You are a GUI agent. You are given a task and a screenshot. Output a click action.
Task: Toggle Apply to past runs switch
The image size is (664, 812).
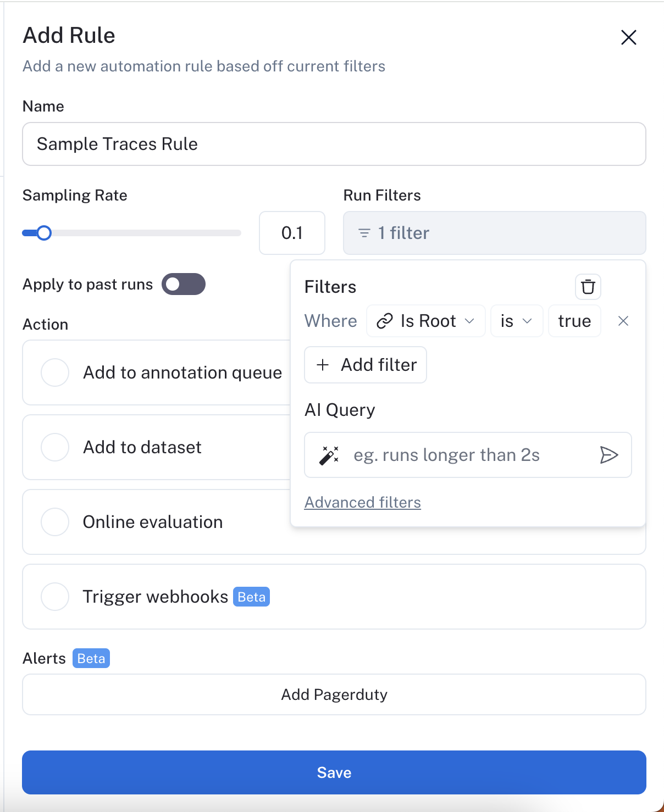click(x=183, y=284)
